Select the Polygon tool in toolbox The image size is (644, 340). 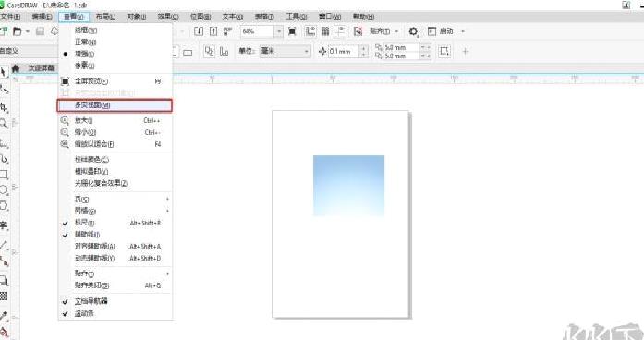click(4, 205)
